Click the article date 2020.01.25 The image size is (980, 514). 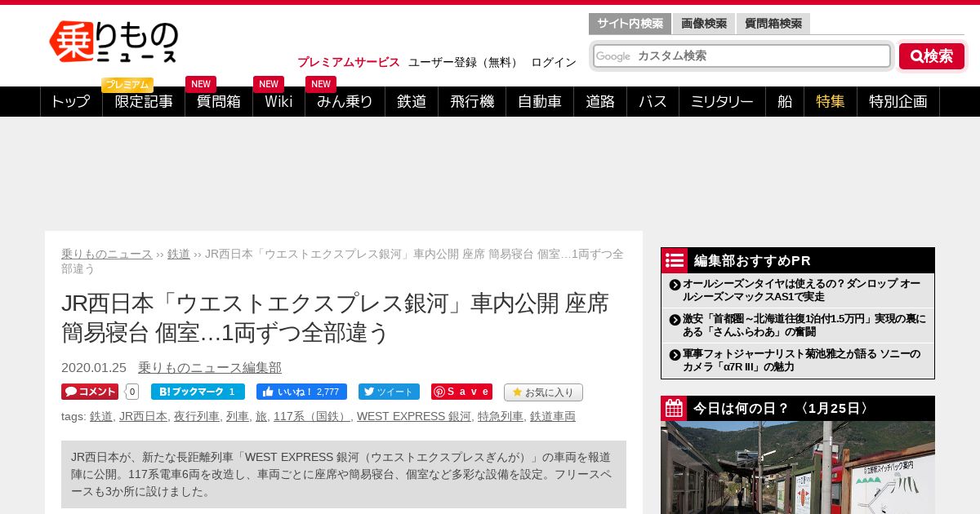(94, 368)
